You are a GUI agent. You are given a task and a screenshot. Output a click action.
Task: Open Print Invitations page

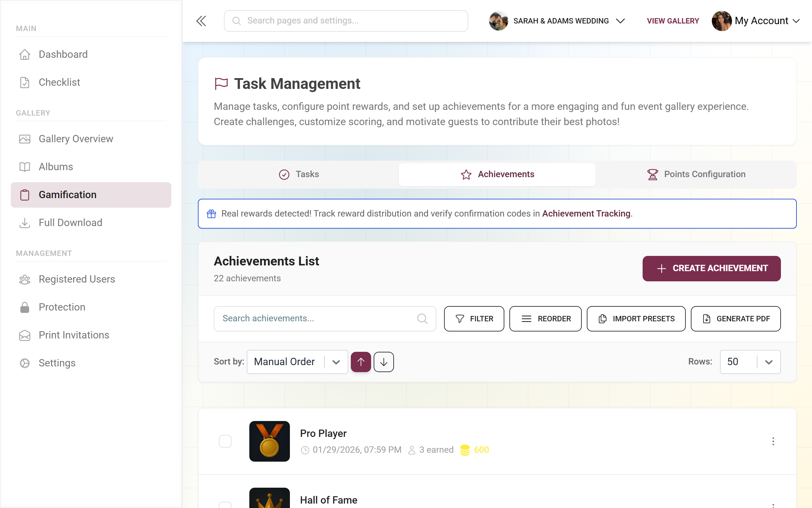91,335
